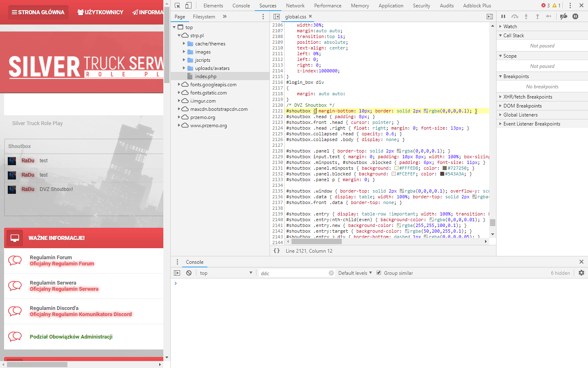Expand the cache/themes folder
The image size is (588, 368).
point(184,44)
